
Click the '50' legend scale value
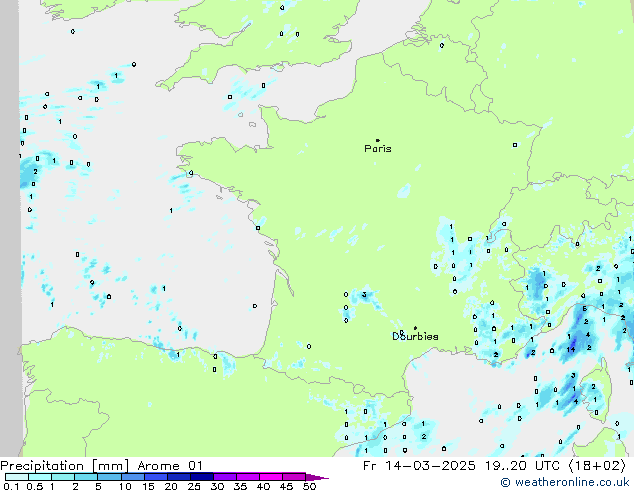(x=309, y=486)
